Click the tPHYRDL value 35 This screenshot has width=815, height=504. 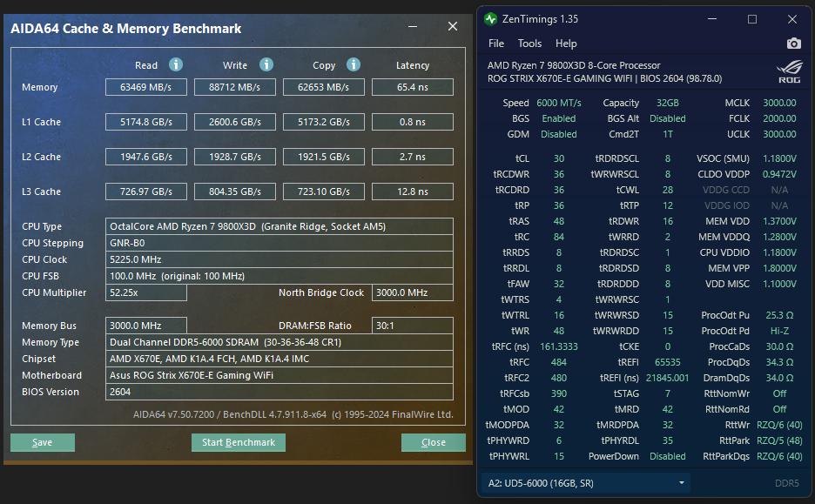[667, 440]
